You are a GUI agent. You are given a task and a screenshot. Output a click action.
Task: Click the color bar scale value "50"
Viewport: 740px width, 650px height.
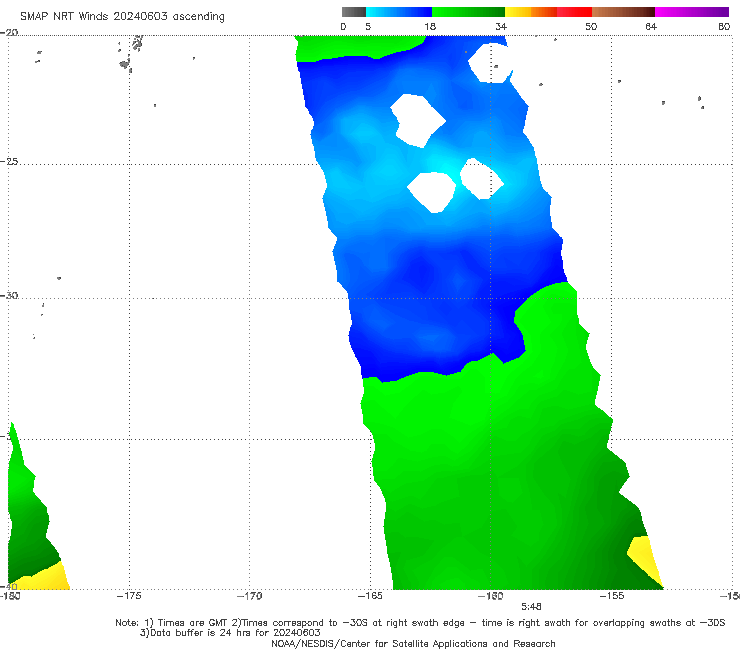(x=591, y=26)
